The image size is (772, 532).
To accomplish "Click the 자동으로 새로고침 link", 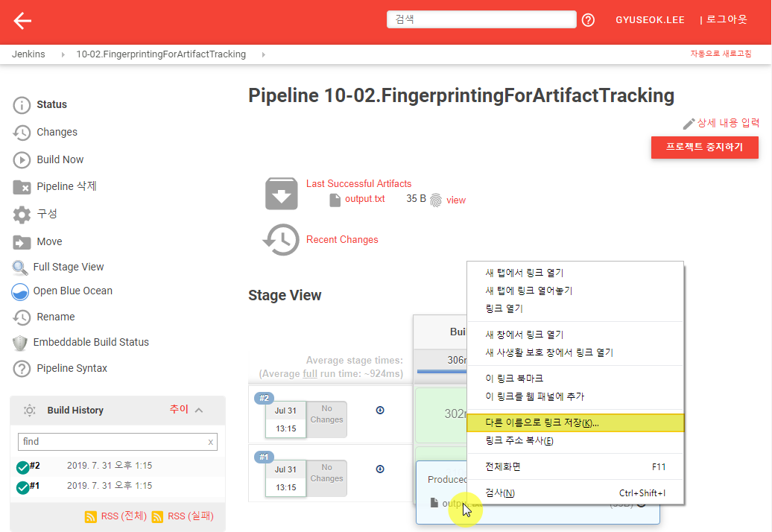I will pos(720,54).
